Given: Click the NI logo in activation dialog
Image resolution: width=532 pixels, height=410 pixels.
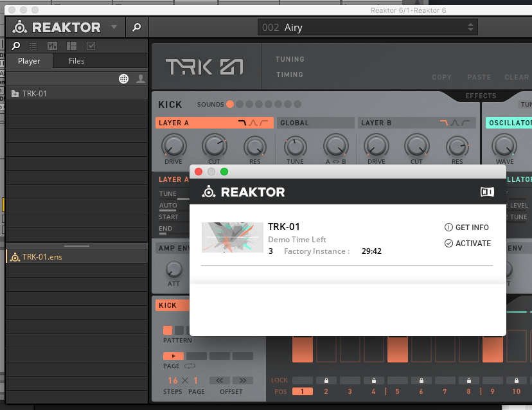Looking at the screenshot, I should pos(487,192).
